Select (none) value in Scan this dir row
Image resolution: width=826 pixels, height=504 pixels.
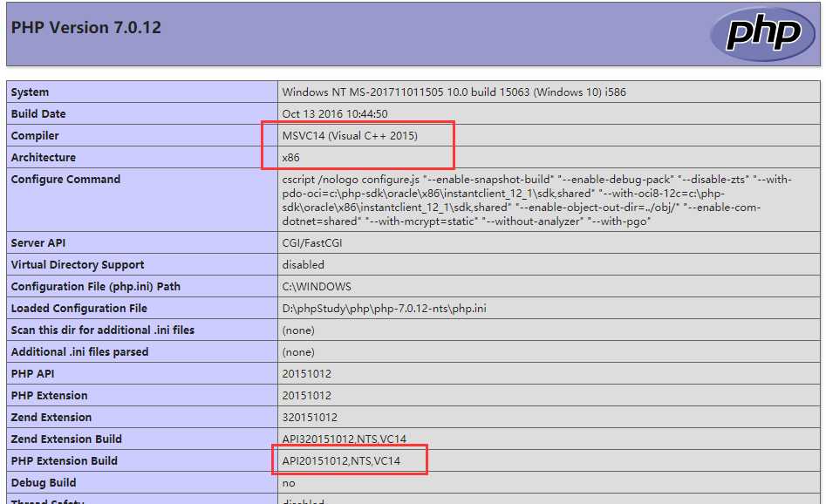(298, 330)
